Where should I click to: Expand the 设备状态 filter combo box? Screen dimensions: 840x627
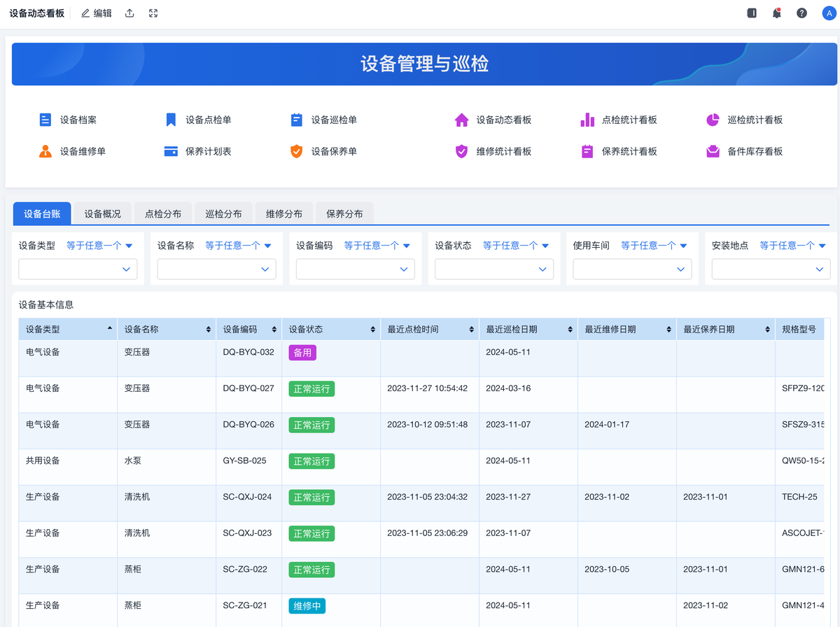pyautogui.click(x=493, y=269)
